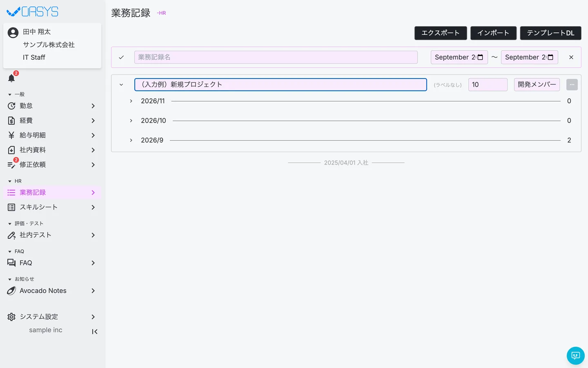Image resolution: width=588 pixels, height=368 pixels.
Task: Click the 給与明細 yen icon
Action: click(x=11, y=135)
